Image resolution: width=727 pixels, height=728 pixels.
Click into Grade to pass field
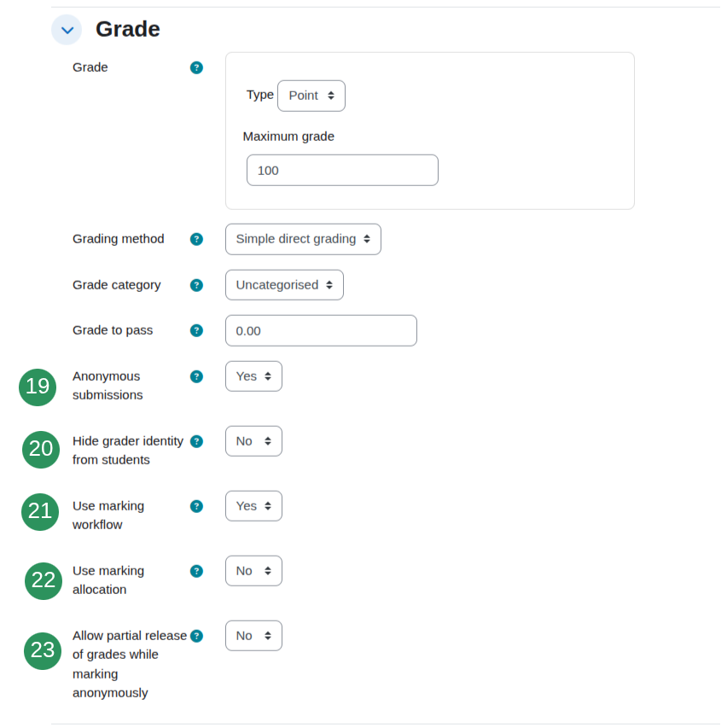(321, 330)
